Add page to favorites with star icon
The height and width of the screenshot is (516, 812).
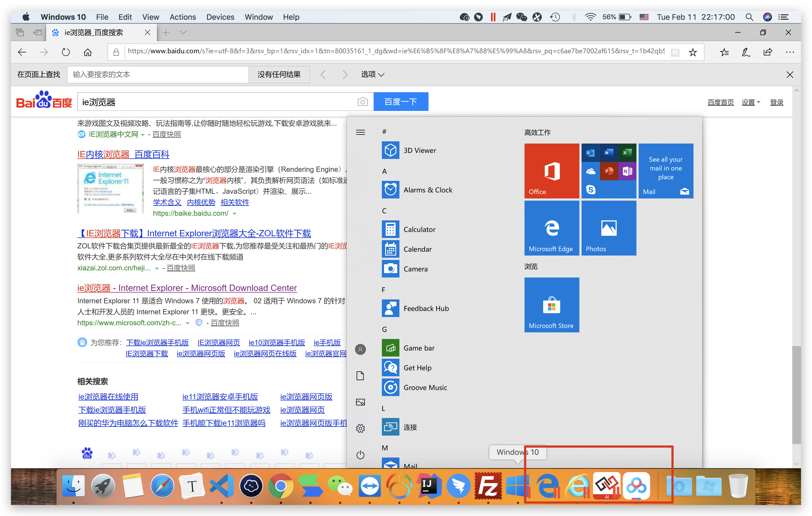(693, 52)
